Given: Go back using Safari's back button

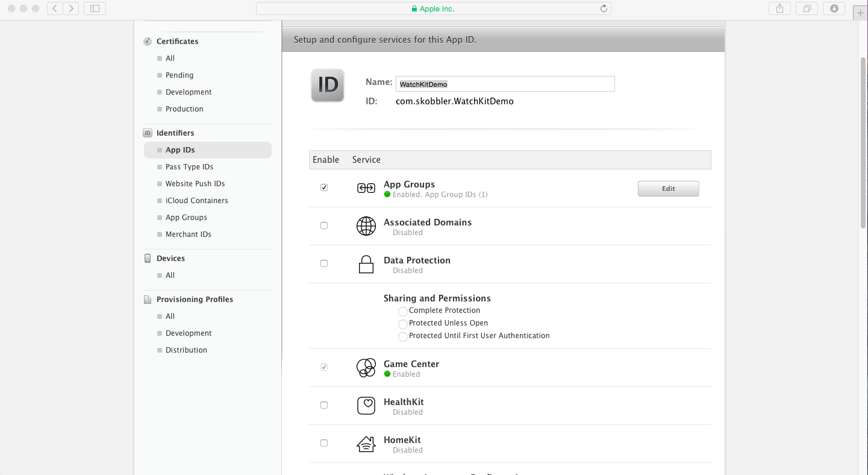Looking at the screenshot, I should click(x=55, y=8).
